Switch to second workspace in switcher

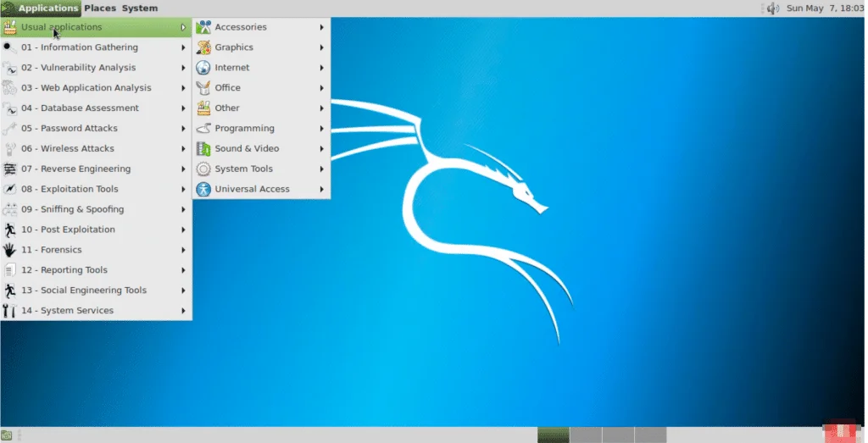pos(586,435)
